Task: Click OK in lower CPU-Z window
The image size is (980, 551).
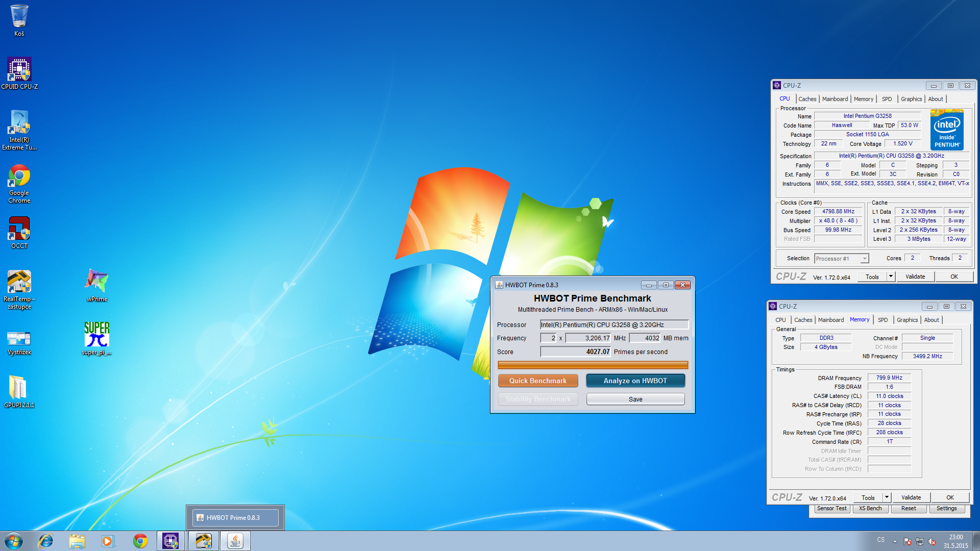Action: click(950, 497)
